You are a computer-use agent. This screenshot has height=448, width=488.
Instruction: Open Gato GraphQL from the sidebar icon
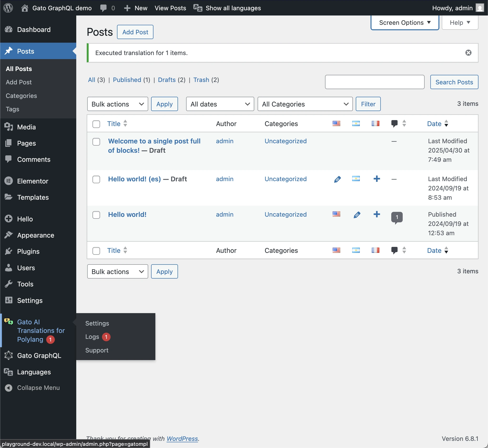[9, 355]
